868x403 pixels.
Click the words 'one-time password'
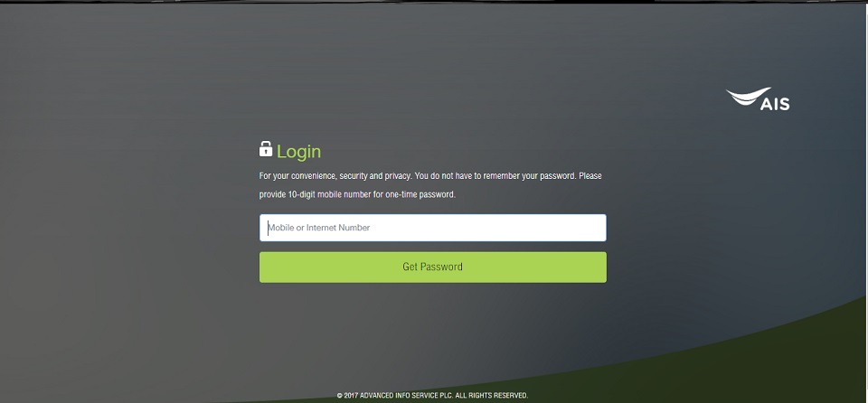click(x=419, y=195)
